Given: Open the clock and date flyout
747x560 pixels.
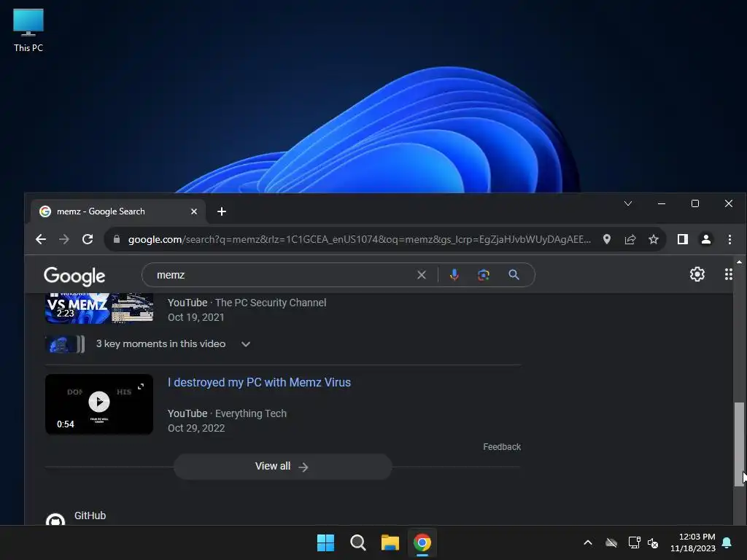Looking at the screenshot, I should click(x=693, y=542).
